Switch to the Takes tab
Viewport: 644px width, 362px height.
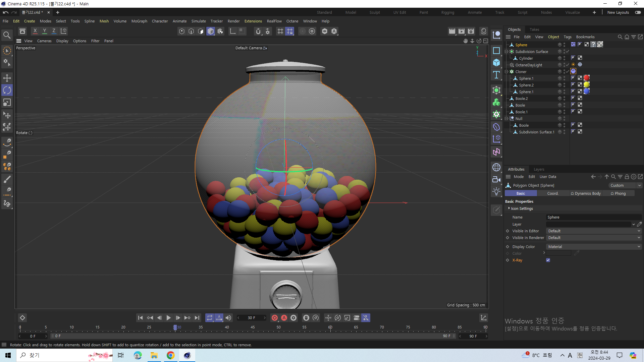pos(534,29)
